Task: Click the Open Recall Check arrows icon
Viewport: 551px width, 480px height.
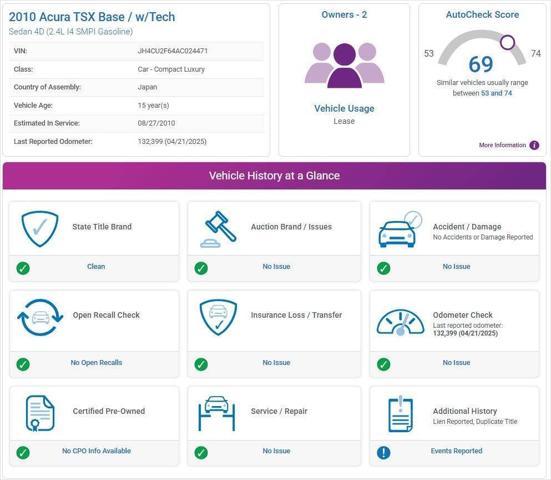Action: (40, 317)
